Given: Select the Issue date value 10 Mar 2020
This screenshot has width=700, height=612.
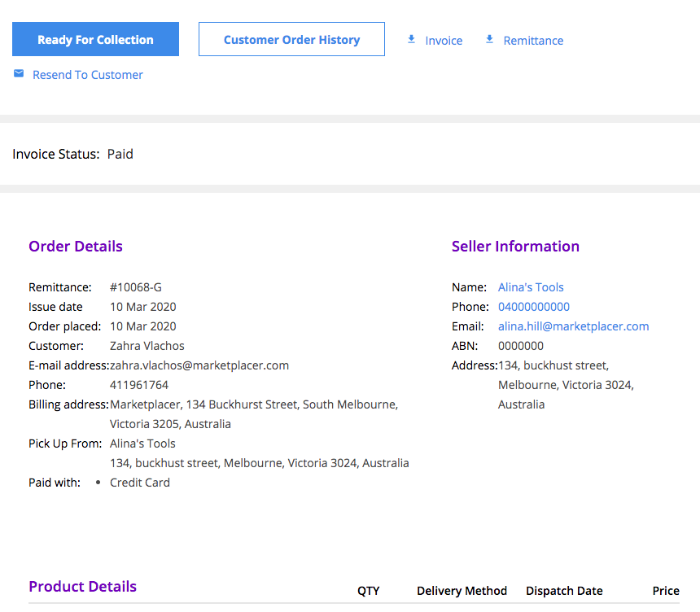Looking at the screenshot, I should (143, 307).
